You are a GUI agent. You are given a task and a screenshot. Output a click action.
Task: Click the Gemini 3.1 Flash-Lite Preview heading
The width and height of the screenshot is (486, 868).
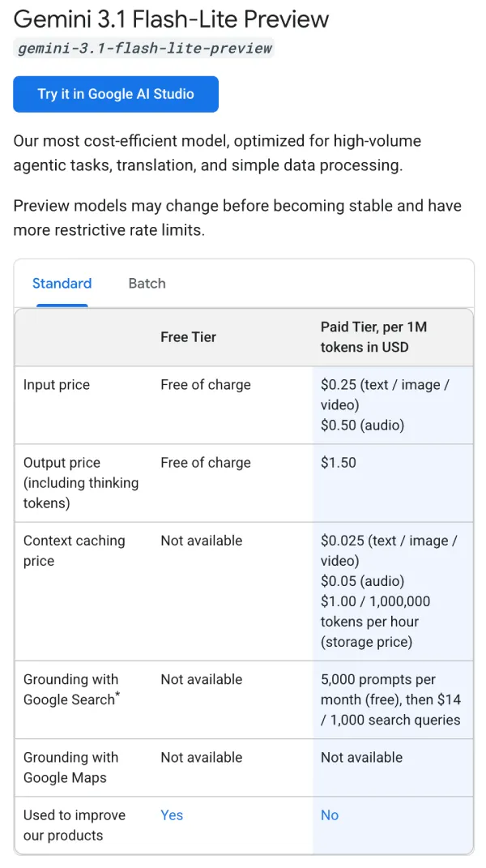pos(172,19)
